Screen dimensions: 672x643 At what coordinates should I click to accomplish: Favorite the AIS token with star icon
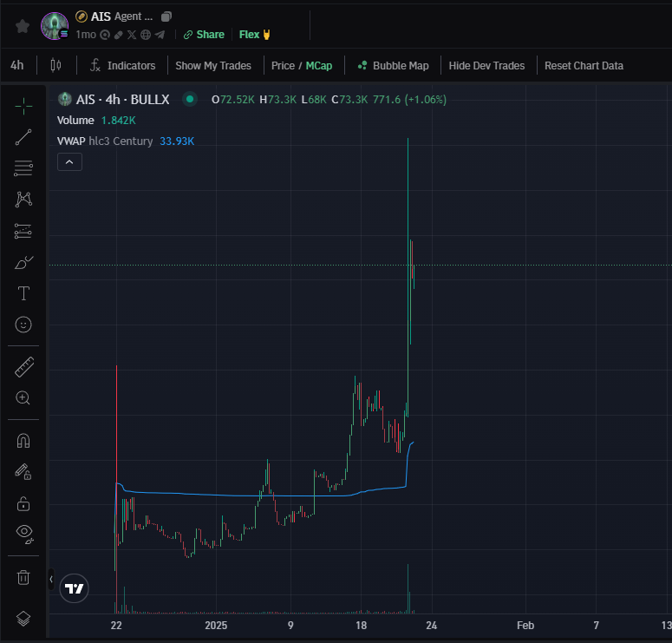23,27
